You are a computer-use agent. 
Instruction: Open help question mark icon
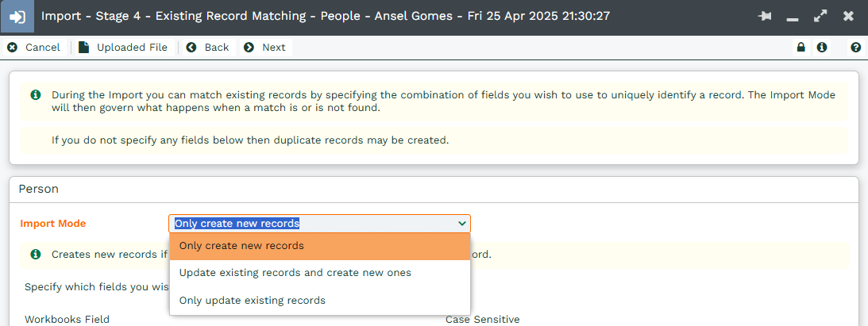(x=856, y=48)
